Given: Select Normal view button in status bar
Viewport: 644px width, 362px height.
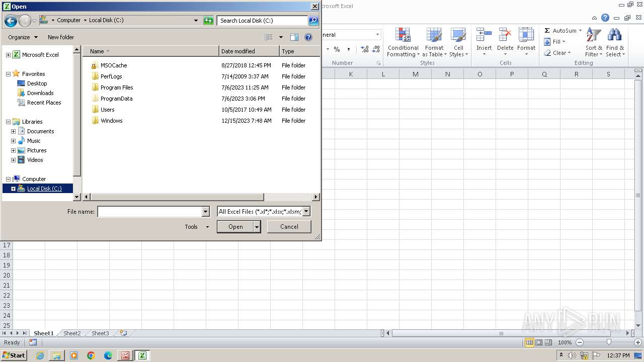Looking at the screenshot, I should click(x=529, y=342).
